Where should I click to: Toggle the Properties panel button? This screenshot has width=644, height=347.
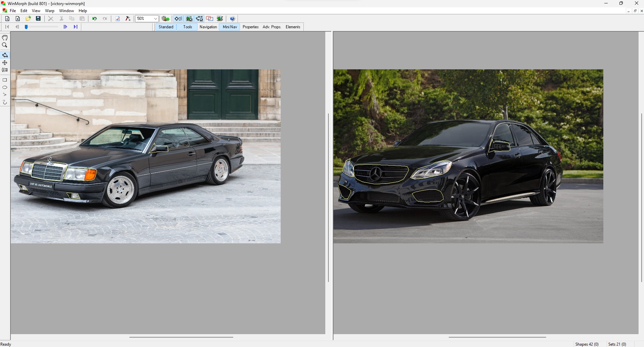[x=251, y=27]
